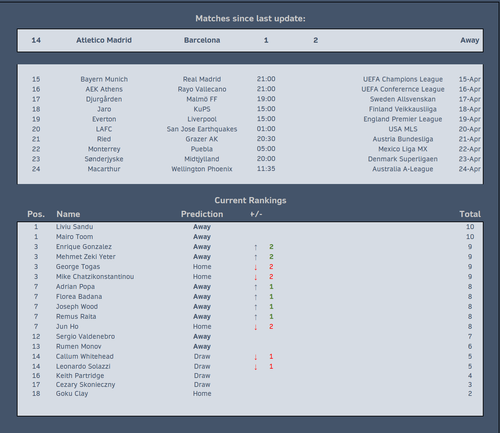The image size is (500, 433).
Task: Click 'Austria Bundesliga' league text
Action: tap(403, 139)
